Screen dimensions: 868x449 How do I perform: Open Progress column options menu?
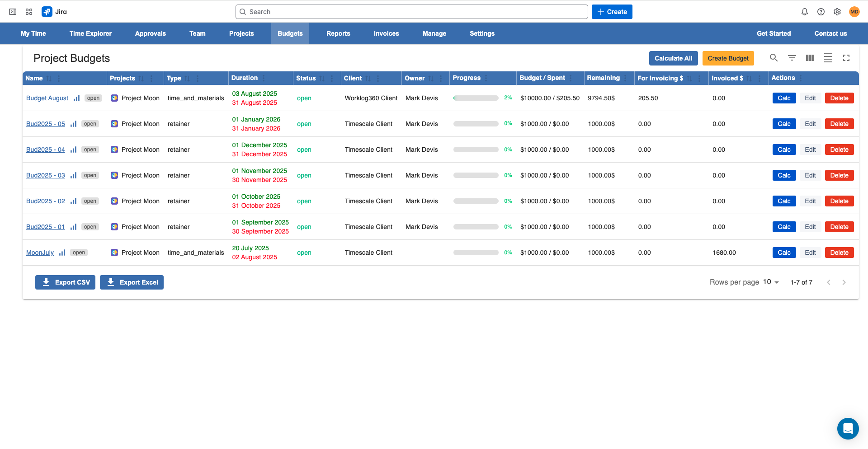point(486,78)
